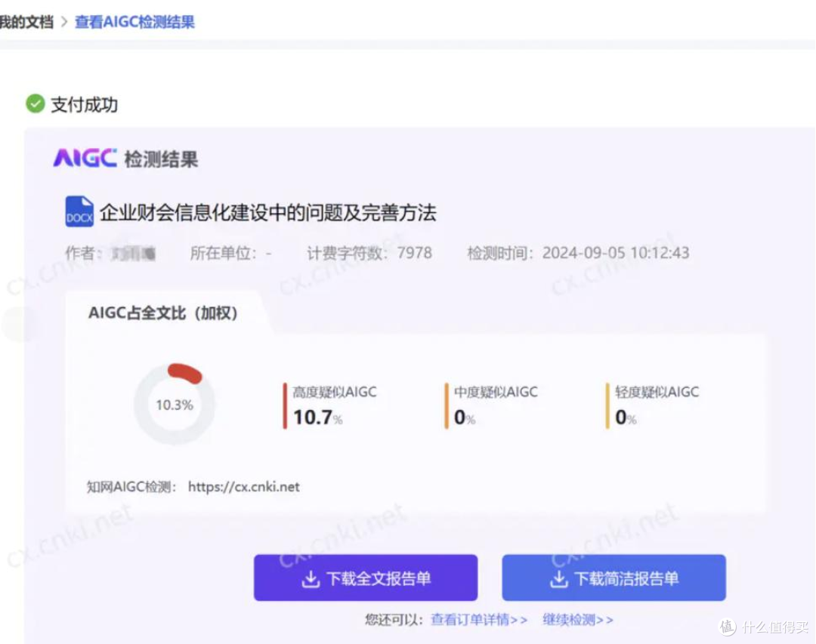The height and width of the screenshot is (644, 816).
Task: Download the brief report via 下载简洁报告单
Action: point(614,578)
